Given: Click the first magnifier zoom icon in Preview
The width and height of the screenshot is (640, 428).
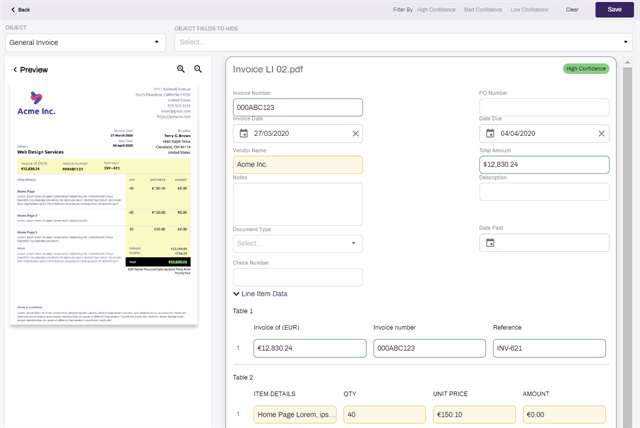Looking at the screenshot, I should 181,69.
